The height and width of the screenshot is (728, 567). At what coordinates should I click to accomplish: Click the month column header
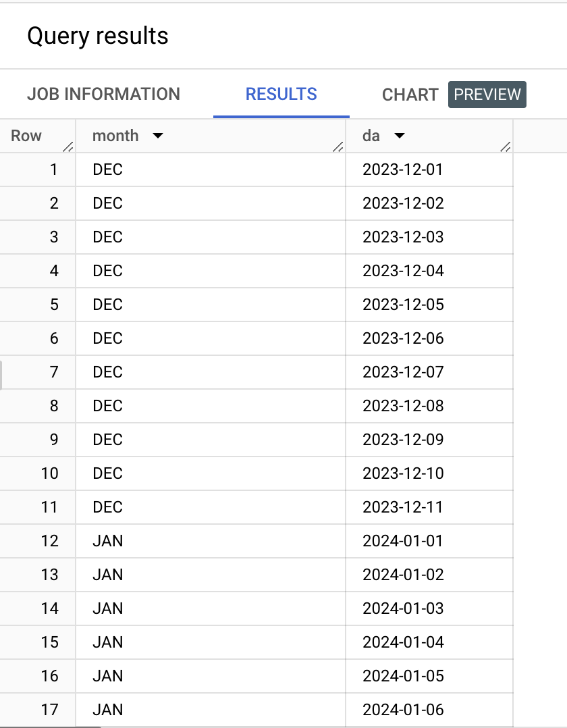coord(115,136)
